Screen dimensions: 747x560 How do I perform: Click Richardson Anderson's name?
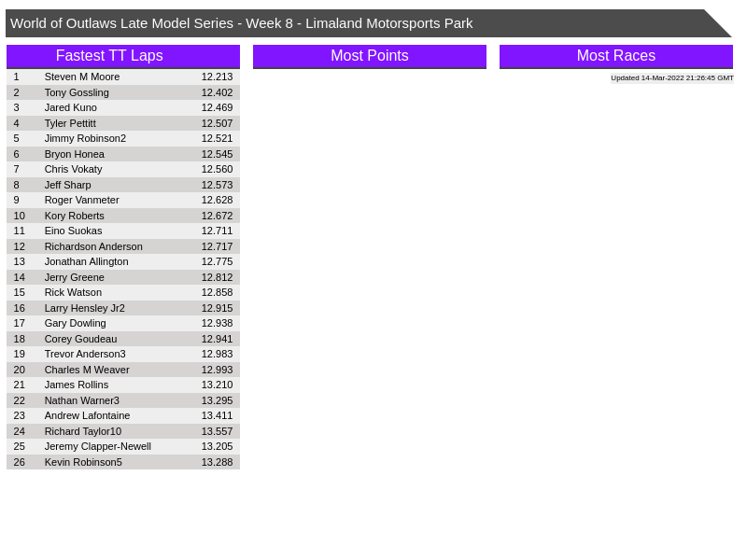93,246
